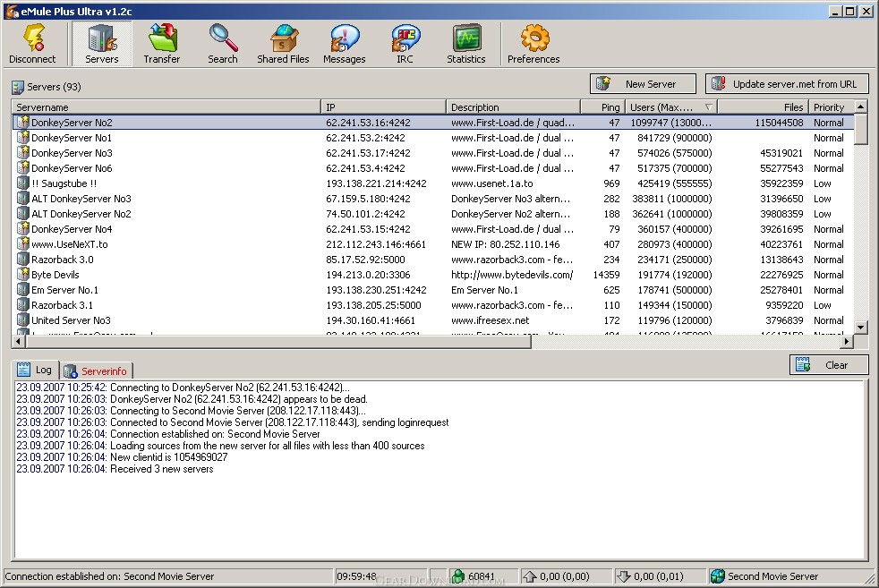Click the Servers (93) list header icon
The image size is (879, 588).
[x=18, y=87]
